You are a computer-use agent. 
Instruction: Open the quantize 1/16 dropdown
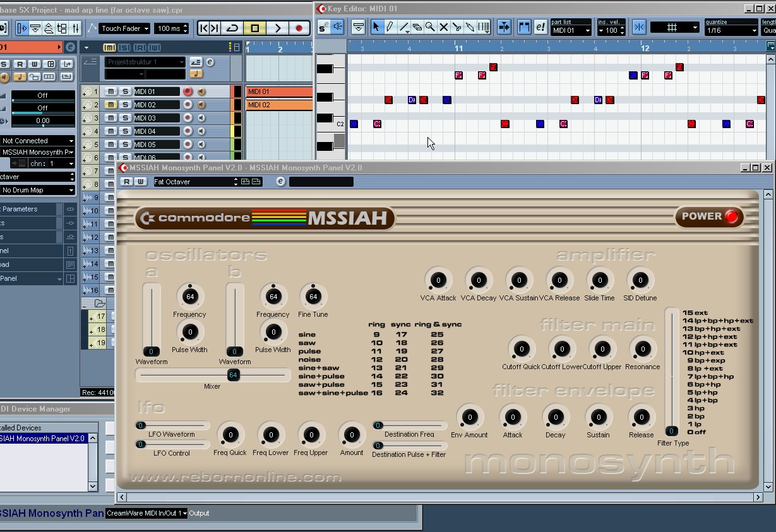pyautogui.click(x=732, y=30)
